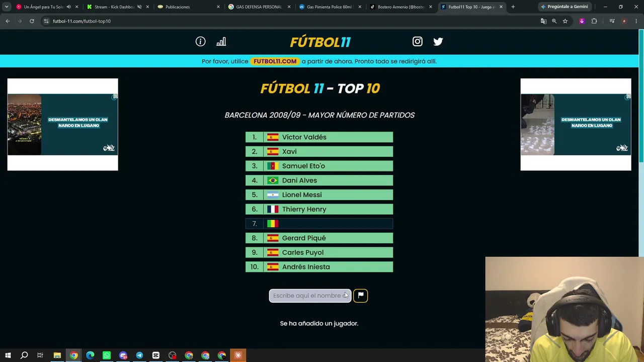The height and width of the screenshot is (362, 644).
Task: Open OBS Studio from the taskbar
Action: point(173,355)
